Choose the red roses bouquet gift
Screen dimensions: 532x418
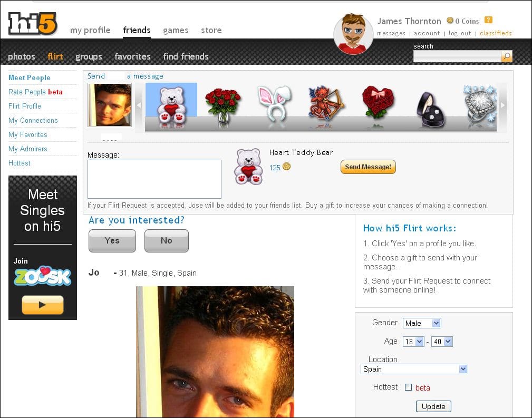pos(224,104)
